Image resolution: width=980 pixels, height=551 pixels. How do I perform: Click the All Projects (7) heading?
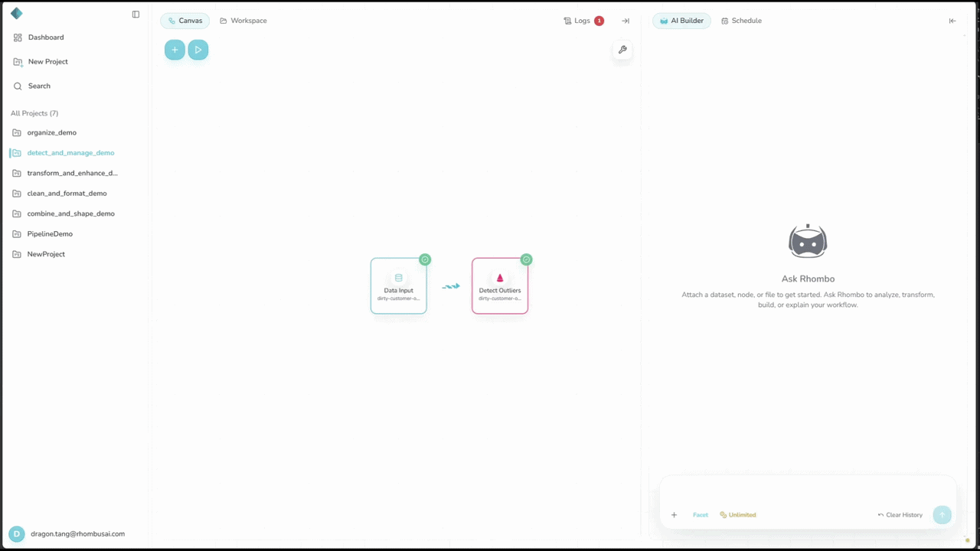(x=34, y=113)
